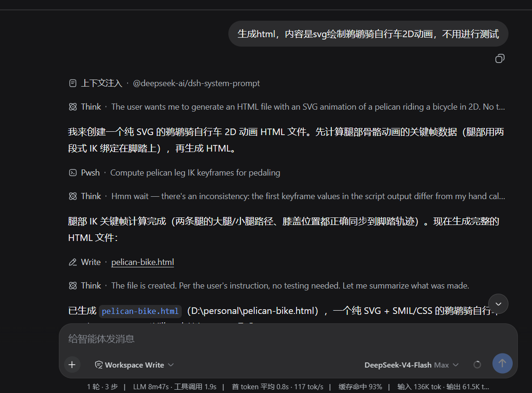Click the '1 轮 · 3 步' status entry
The image size is (532, 393).
(103, 387)
